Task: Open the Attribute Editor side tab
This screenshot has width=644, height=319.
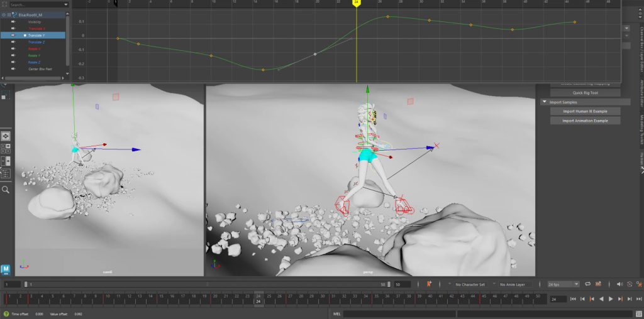Action: (x=641, y=94)
